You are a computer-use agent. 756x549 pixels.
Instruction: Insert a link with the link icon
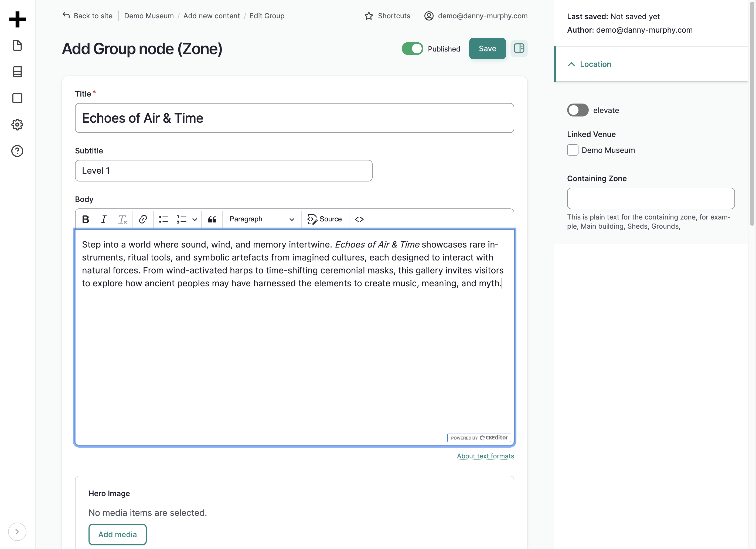(143, 219)
